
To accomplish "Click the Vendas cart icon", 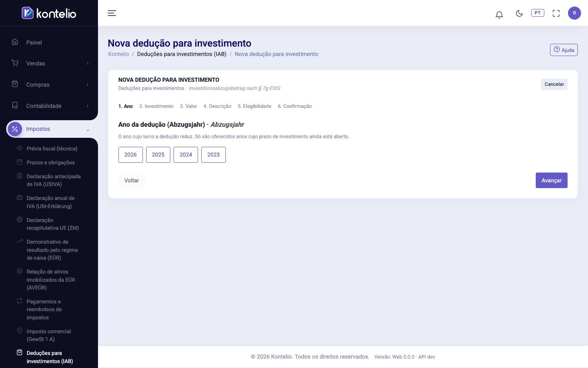I will [15, 63].
